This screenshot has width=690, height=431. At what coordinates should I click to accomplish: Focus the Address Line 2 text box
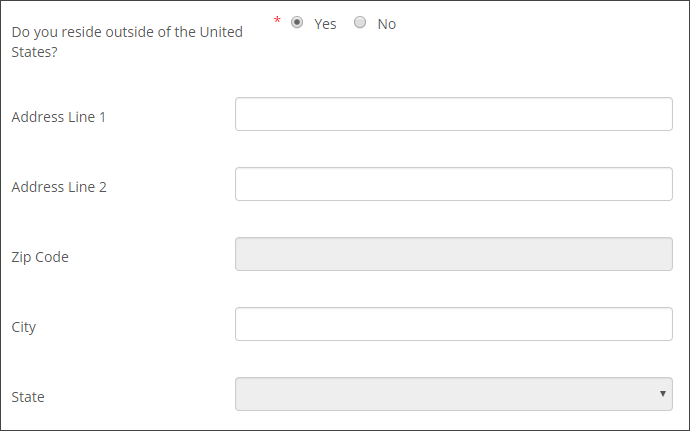[453, 184]
